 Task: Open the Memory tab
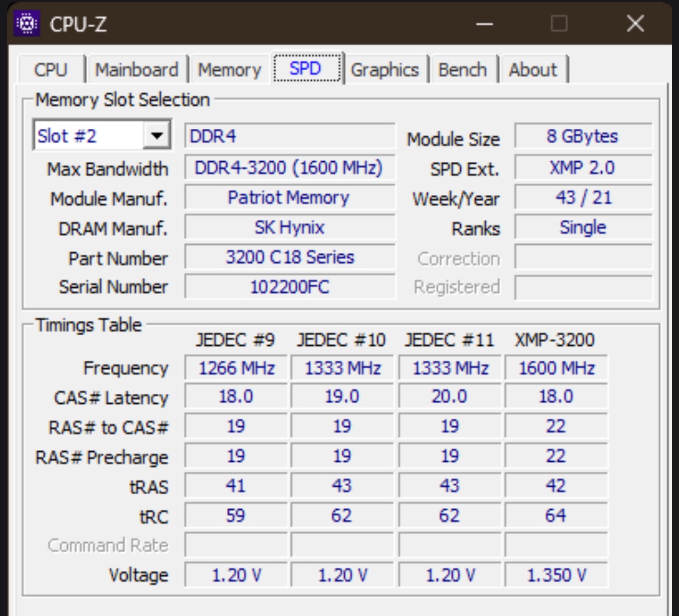tap(229, 70)
